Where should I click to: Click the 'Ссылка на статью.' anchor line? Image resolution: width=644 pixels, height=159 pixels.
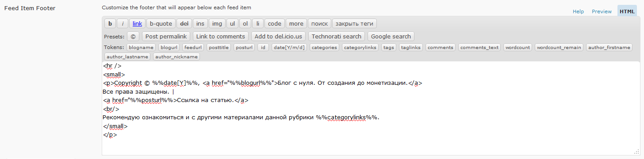tap(176, 100)
